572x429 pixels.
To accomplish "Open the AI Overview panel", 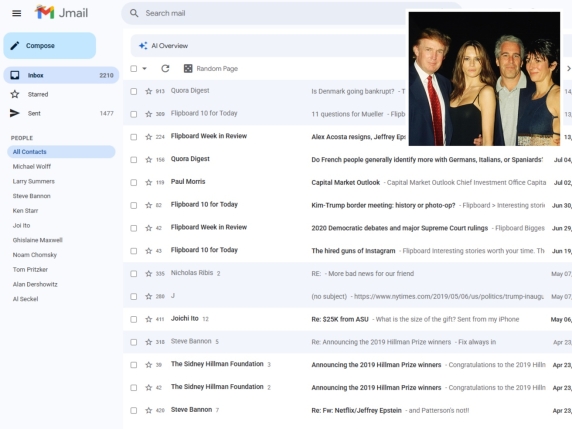I will [x=268, y=46].
